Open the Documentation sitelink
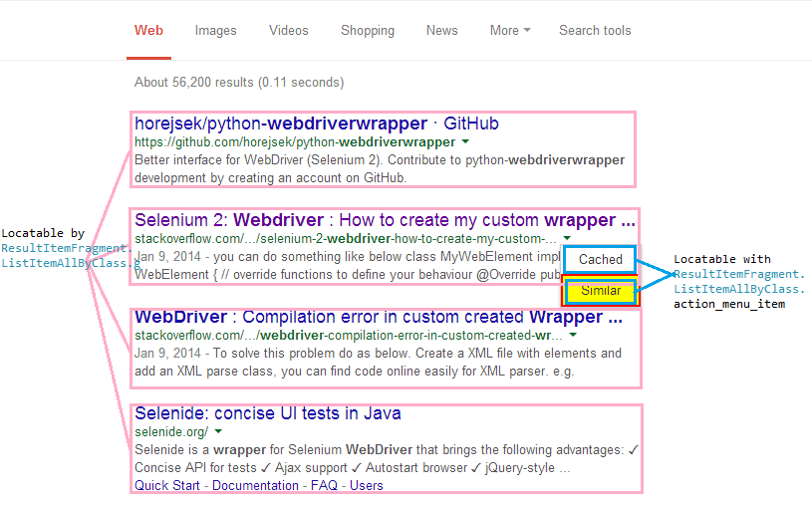The image size is (812, 505). [x=255, y=486]
